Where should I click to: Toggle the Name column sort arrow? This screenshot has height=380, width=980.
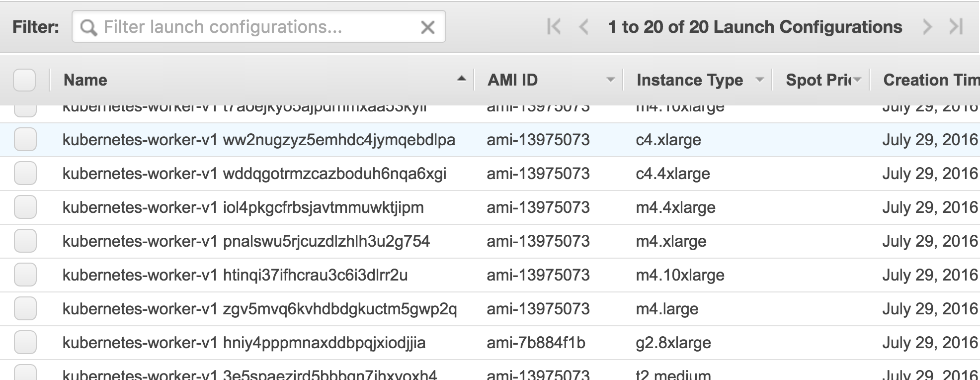coord(462,79)
